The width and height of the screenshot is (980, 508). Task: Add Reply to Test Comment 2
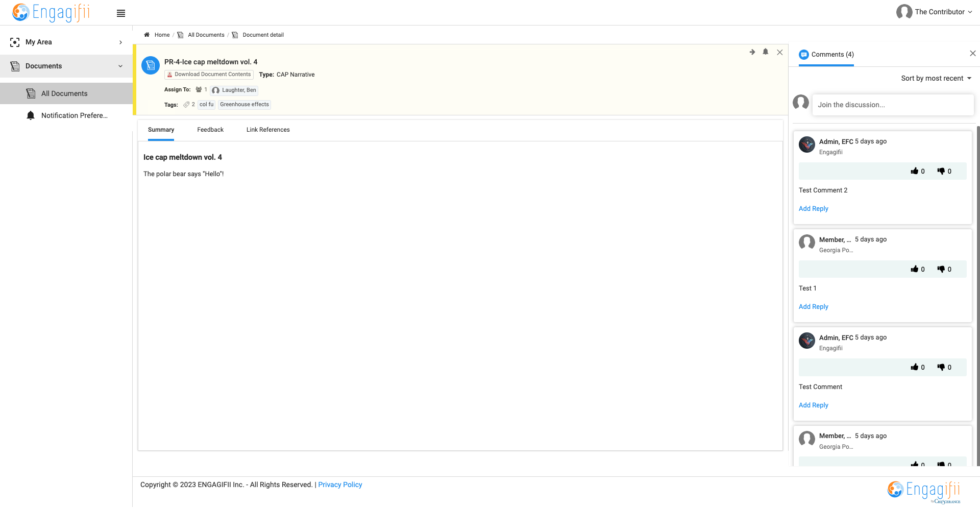pyautogui.click(x=814, y=208)
